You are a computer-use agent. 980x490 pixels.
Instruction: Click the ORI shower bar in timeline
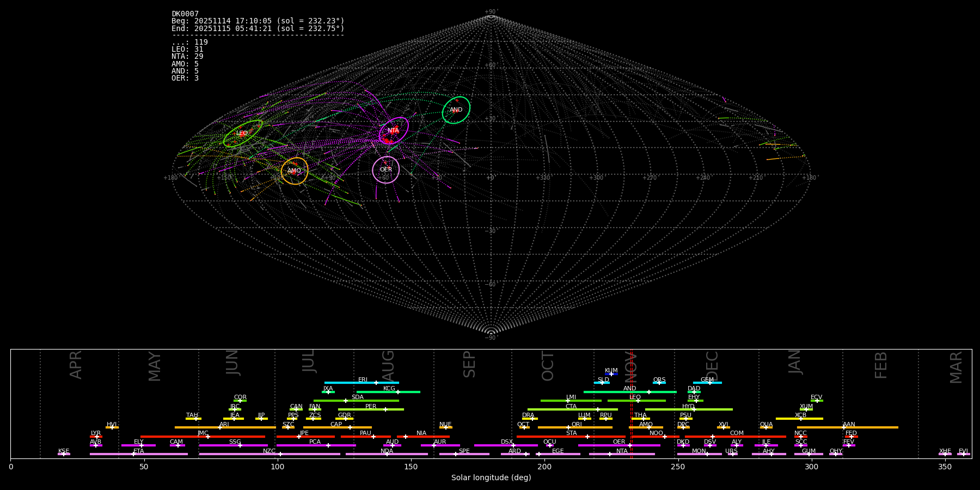575,427
